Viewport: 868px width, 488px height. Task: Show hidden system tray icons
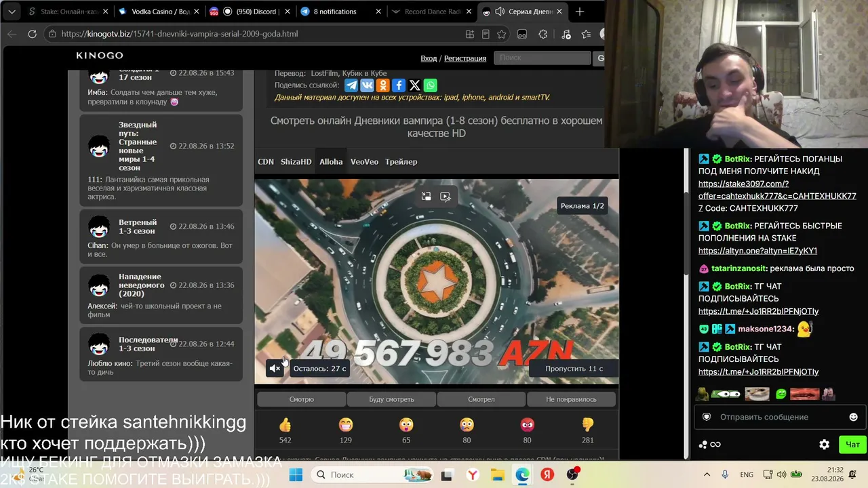tap(707, 475)
